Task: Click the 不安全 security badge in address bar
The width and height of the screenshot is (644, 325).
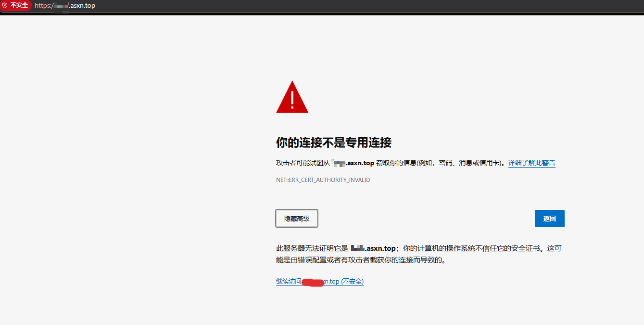Action: point(19,5)
